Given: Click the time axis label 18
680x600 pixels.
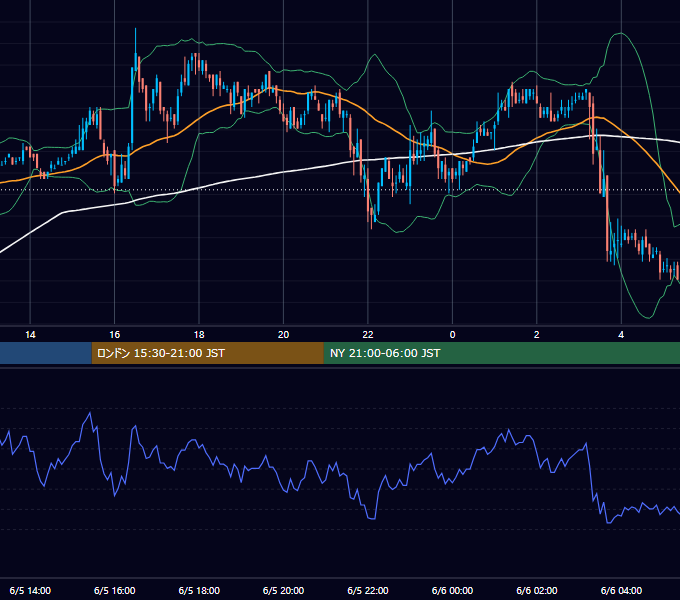Looking at the screenshot, I should (x=199, y=335).
